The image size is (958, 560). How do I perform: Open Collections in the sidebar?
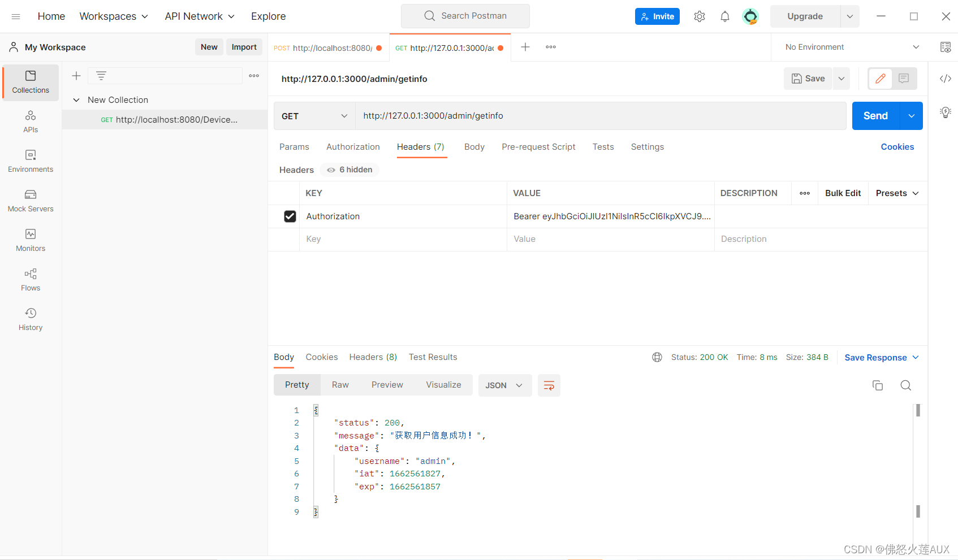point(31,83)
